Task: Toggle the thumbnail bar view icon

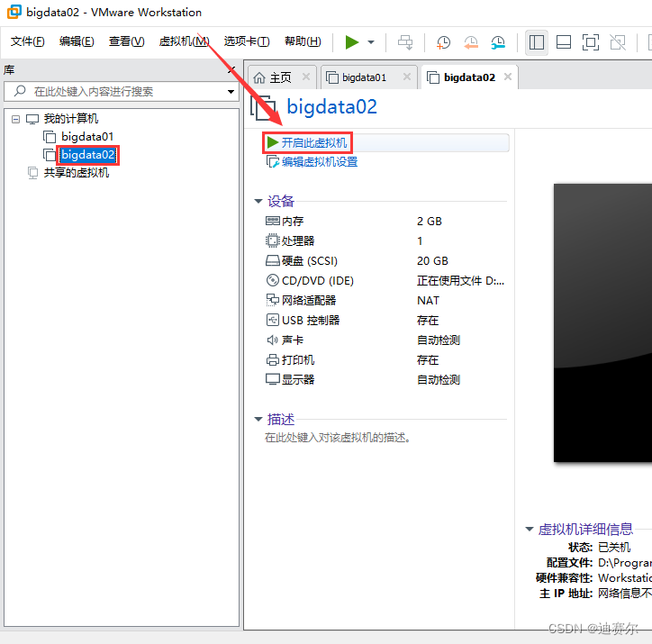Action: click(x=564, y=42)
